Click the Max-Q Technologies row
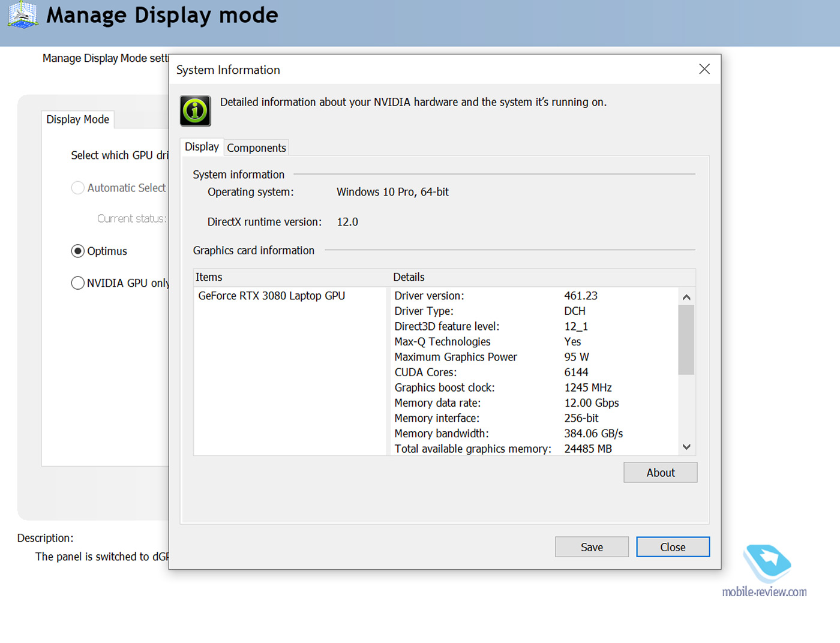Viewport: 840px width, 643px height. [535, 341]
